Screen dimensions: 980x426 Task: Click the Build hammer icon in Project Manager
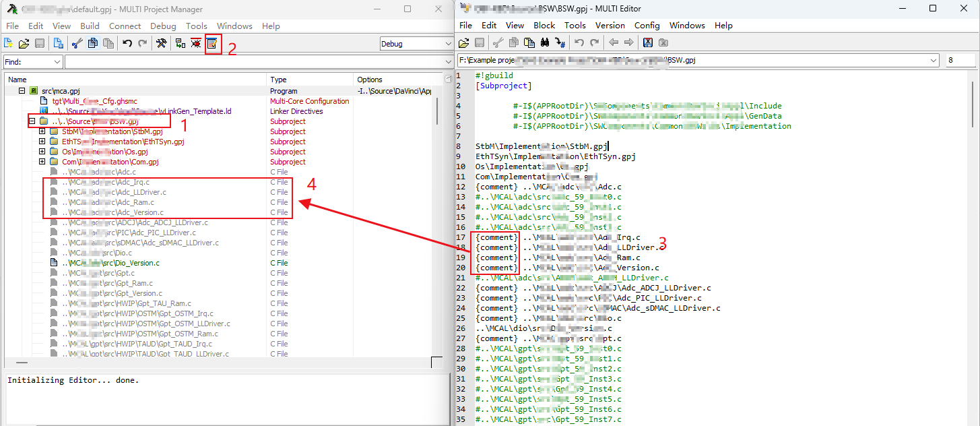[x=162, y=44]
